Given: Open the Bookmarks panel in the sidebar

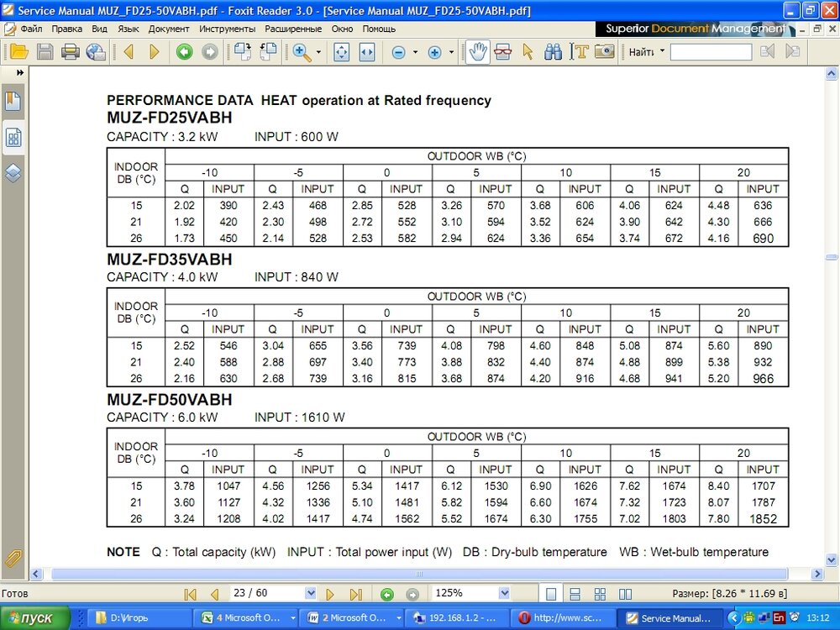Looking at the screenshot, I should (x=13, y=101).
